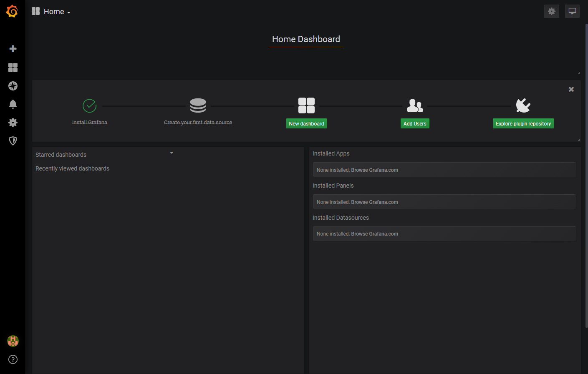
Task: Click the Grafana logo in the sidebar
Action: click(x=12, y=11)
